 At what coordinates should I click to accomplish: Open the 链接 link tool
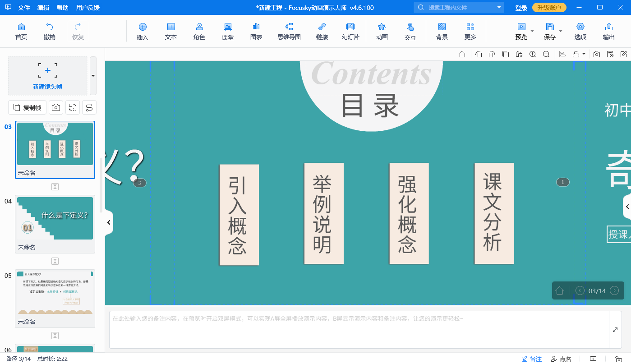(322, 32)
